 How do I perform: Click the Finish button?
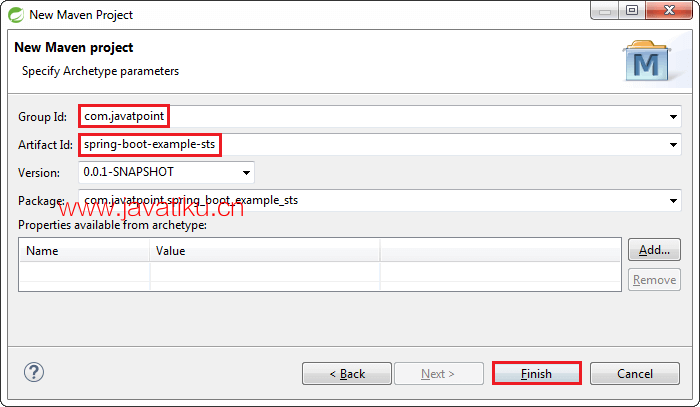coord(537,373)
